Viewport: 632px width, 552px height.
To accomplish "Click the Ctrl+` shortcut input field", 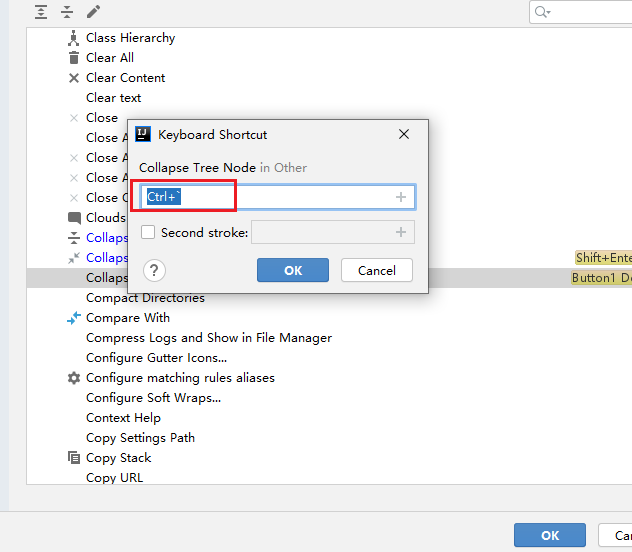I will tap(278, 197).
